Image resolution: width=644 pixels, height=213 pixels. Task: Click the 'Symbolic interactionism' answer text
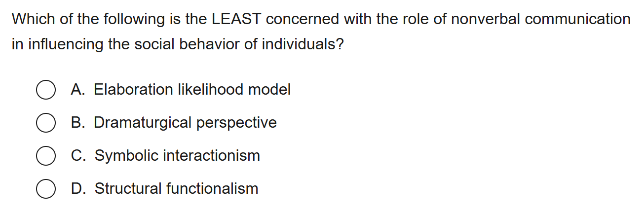pyautogui.click(x=177, y=156)
